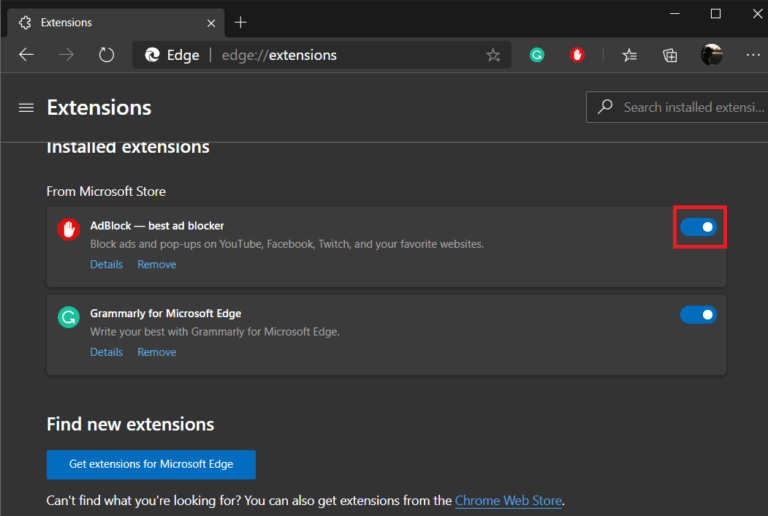Open Settings and more ellipsis menu

pos(750,55)
